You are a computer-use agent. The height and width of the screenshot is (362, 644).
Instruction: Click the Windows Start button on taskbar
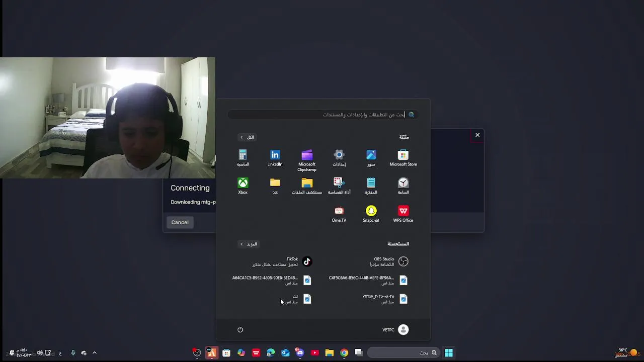tap(448, 353)
